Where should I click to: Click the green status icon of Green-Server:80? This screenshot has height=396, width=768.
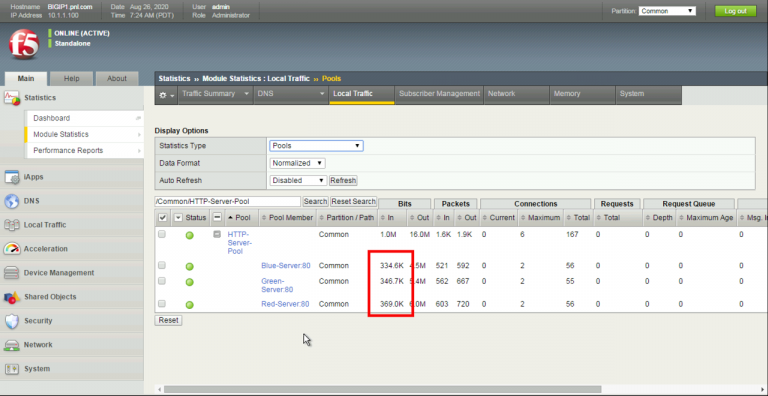190,282
